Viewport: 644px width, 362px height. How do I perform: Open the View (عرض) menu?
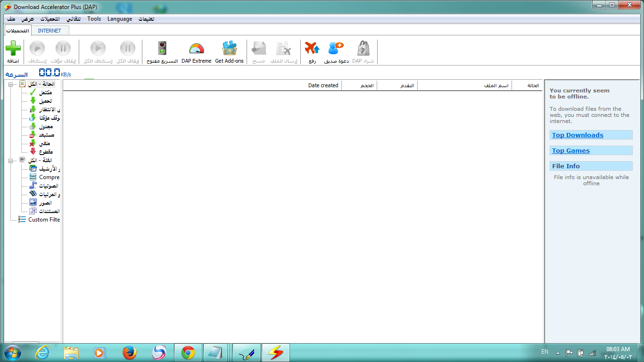[x=28, y=19]
